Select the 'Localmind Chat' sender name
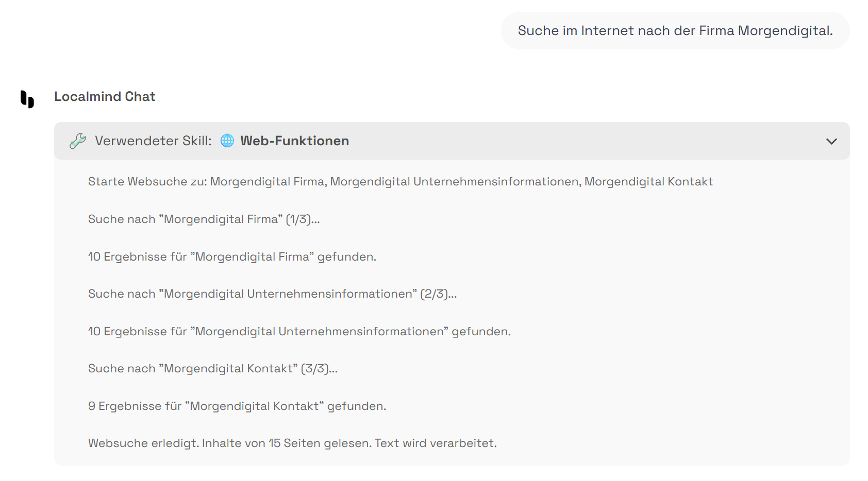This screenshot has width=868, height=481. pyautogui.click(x=105, y=96)
